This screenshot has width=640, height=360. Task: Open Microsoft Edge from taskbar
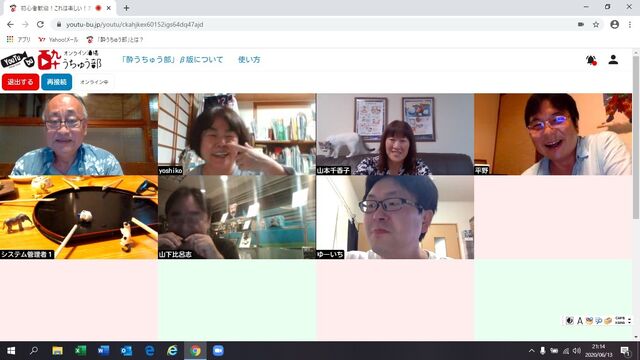[x=149, y=351]
